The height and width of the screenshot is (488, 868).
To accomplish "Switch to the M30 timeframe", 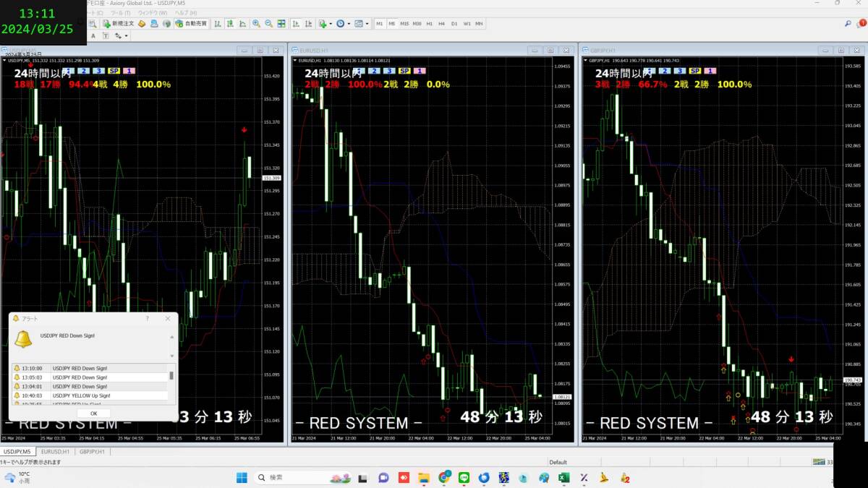I will coord(417,24).
